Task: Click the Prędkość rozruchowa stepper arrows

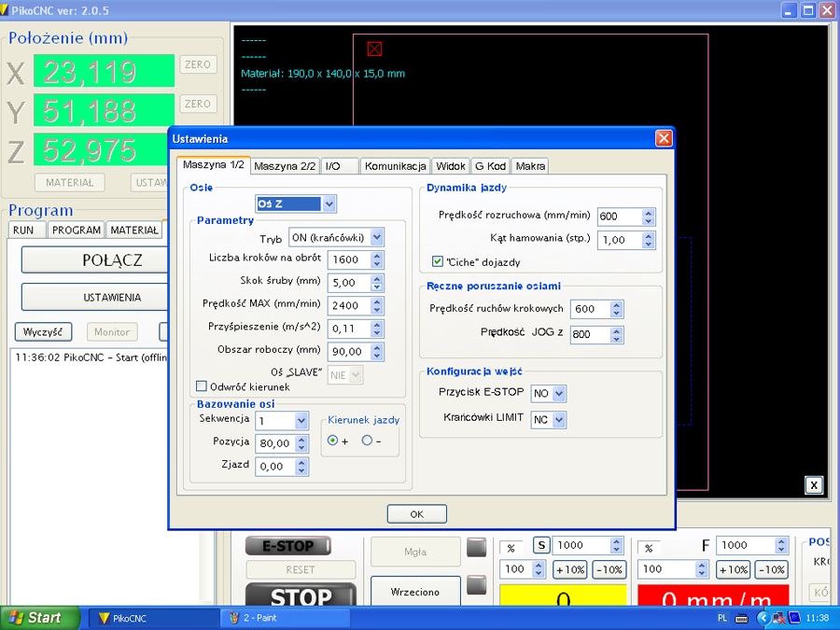Action: pos(649,217)
